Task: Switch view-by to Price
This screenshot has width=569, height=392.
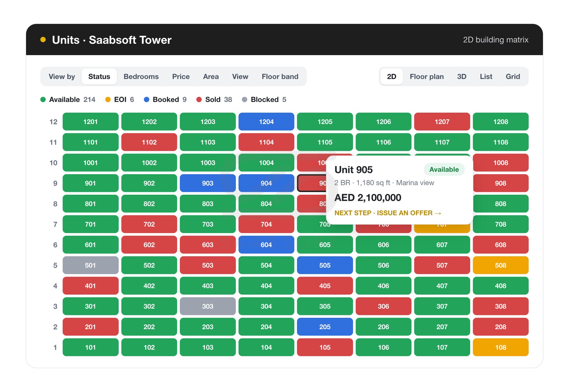Action: point(181,76)
